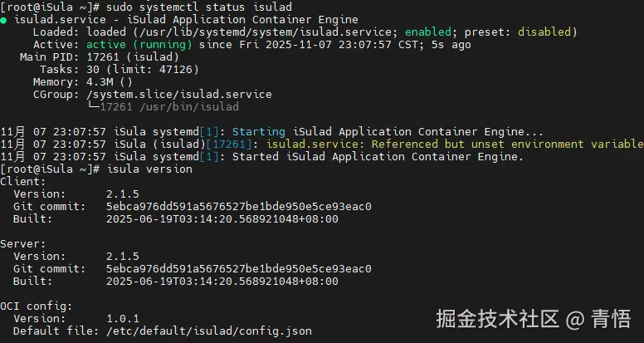Click the "disabled" preset value
This screenshot has width=644, height=343.
point(547,32)
